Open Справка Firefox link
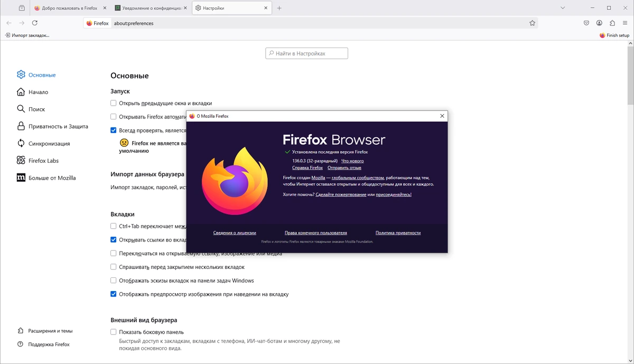The width and height of the screenshot is (634, 364). click(x=307, y=167)
